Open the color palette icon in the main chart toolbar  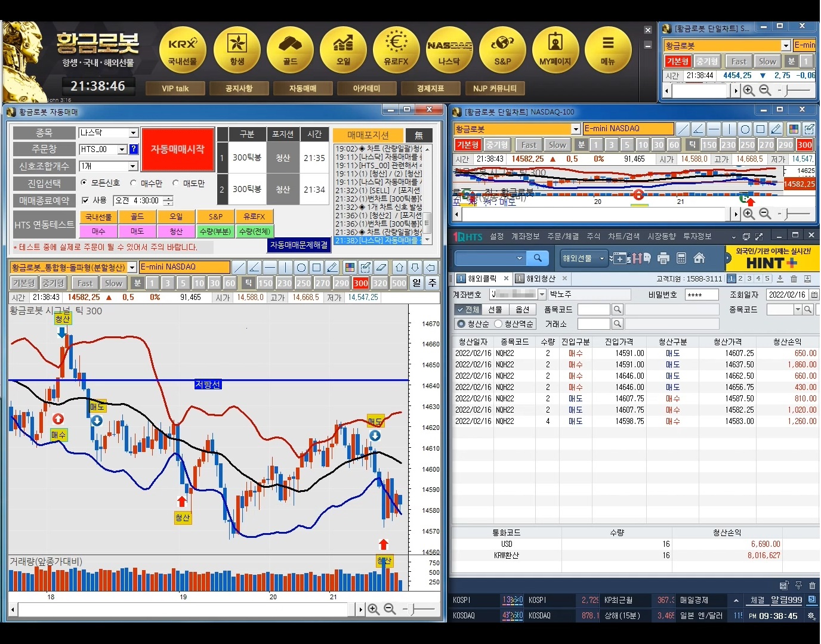pyautogui.click(x=350, y=267)
